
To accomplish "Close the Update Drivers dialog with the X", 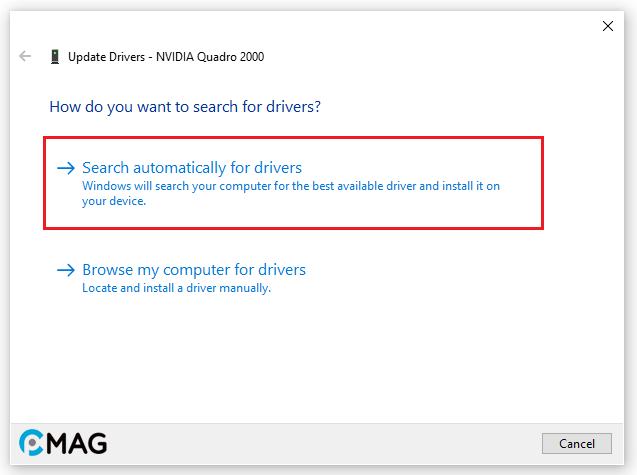I will (607, 26).
